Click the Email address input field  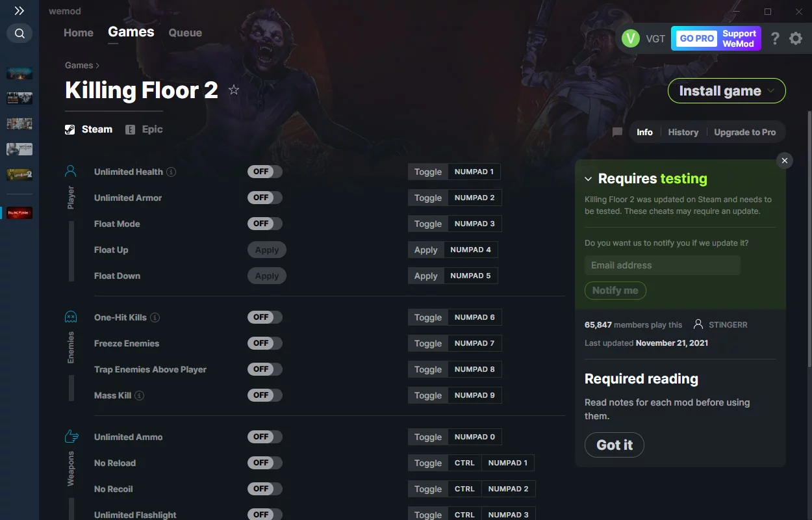click(663, 265)
